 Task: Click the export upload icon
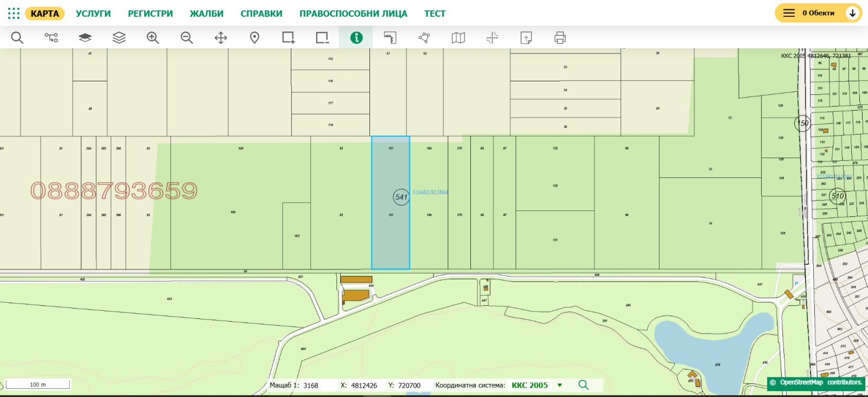(526, 37)
